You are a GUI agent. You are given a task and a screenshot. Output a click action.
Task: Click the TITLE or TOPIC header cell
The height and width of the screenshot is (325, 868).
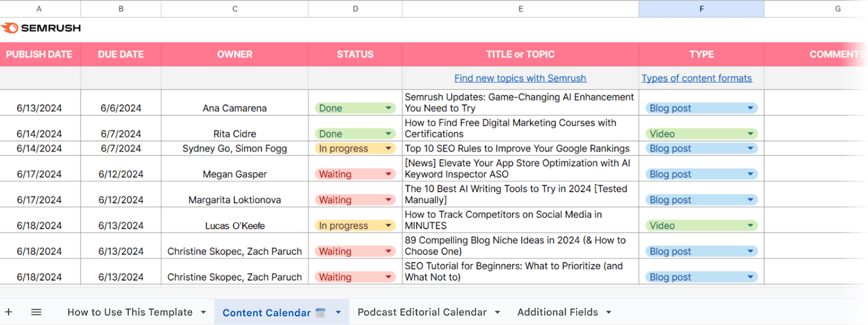[x=520, y=54]
